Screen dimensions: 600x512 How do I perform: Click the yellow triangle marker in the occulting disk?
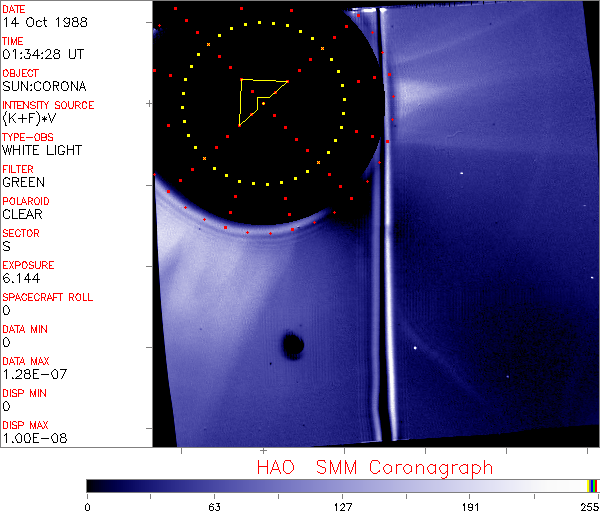click(258, 97)
